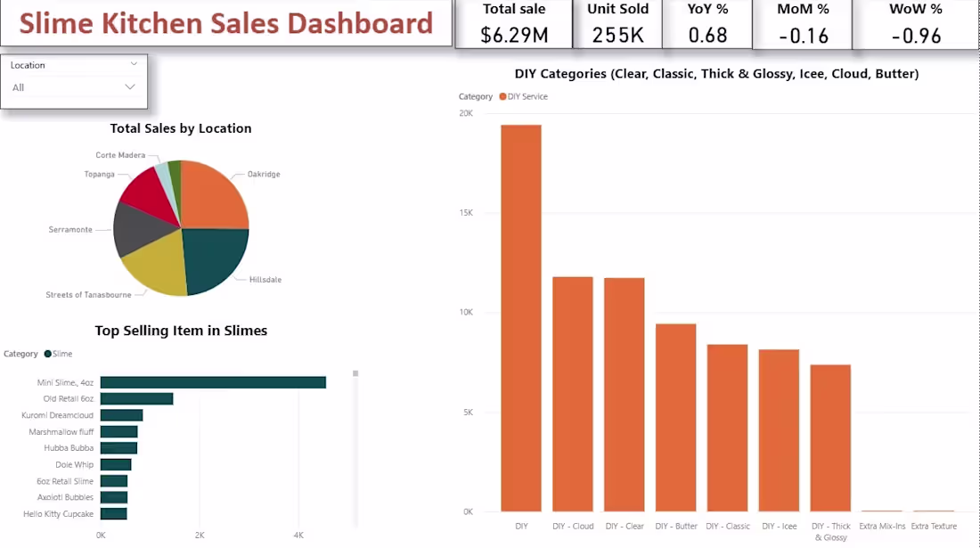Click the slime bar chart scrollbar handle
Screen dimensions: 980x548
(x=355, y=373)
